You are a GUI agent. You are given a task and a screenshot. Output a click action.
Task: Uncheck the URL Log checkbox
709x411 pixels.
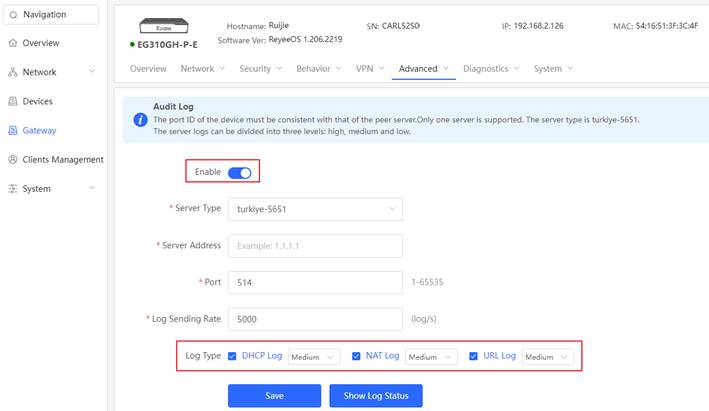(474, 356)
